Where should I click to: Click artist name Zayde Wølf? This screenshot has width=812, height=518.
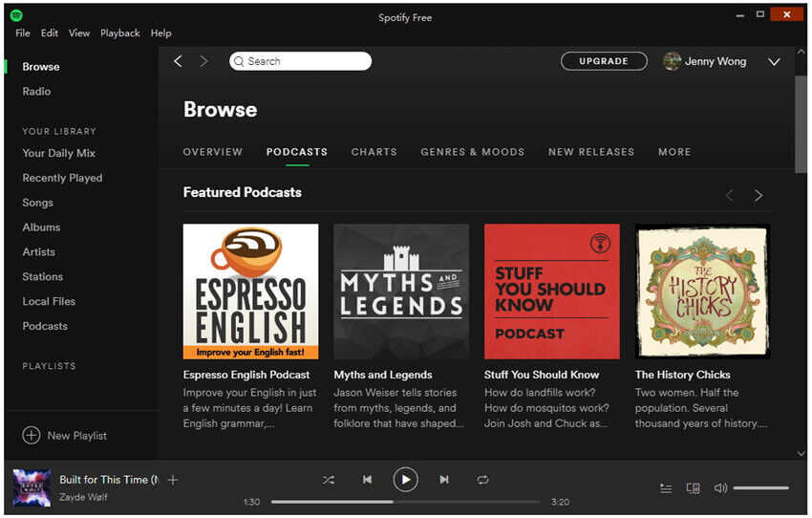pyautogui.click(x=83, y=497)
